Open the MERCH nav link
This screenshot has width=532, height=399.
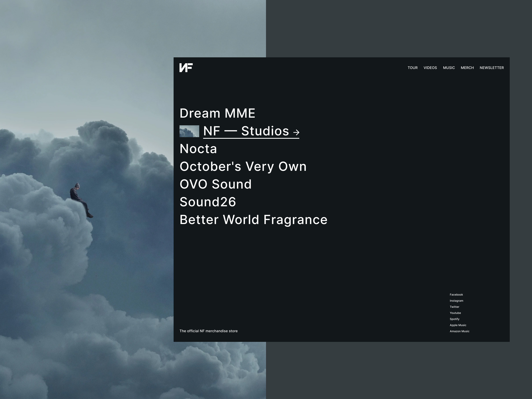pyautogui.click(x=467, y=68)
